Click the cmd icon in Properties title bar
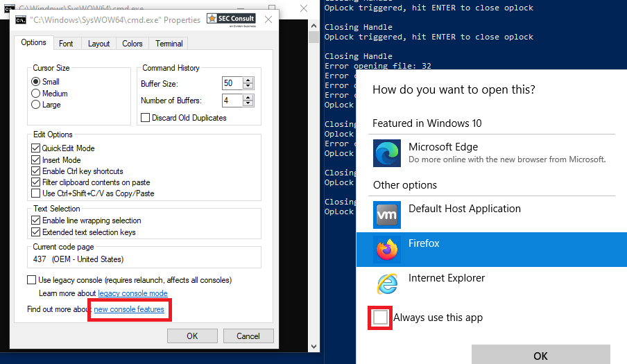This screenshot has width=627, height=364. click(20, 19)
